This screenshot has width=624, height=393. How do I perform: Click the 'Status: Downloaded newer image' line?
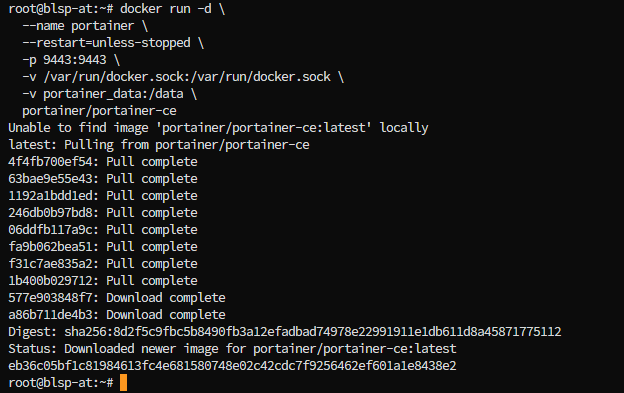(232, 349)
